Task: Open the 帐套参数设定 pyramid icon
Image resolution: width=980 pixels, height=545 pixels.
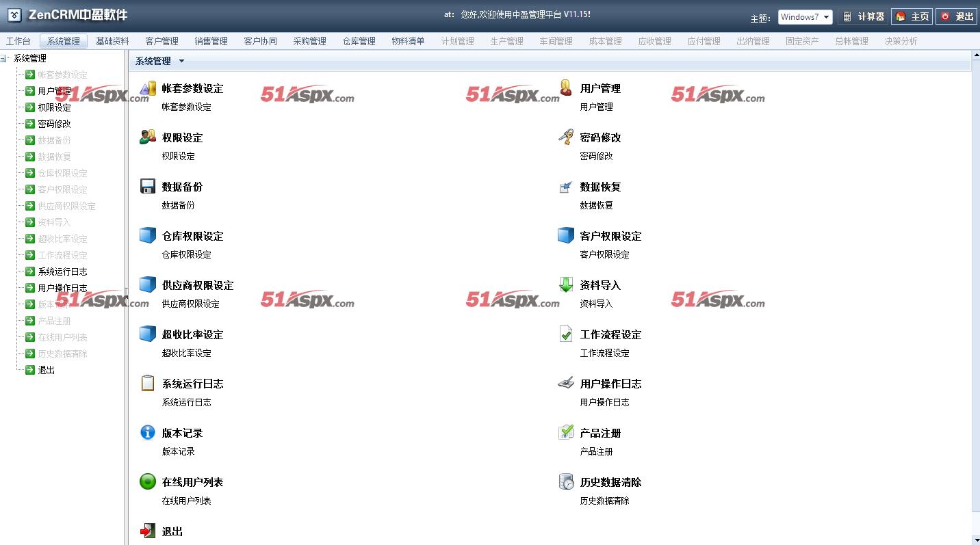Action: (148, 88)
